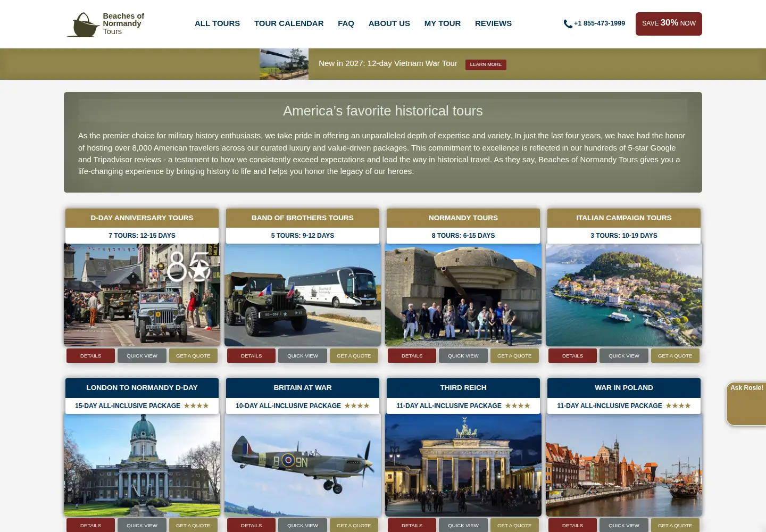The image size is (766, 532).
Task: Go to the Reviews page
Action: click(x=493, y=23)
